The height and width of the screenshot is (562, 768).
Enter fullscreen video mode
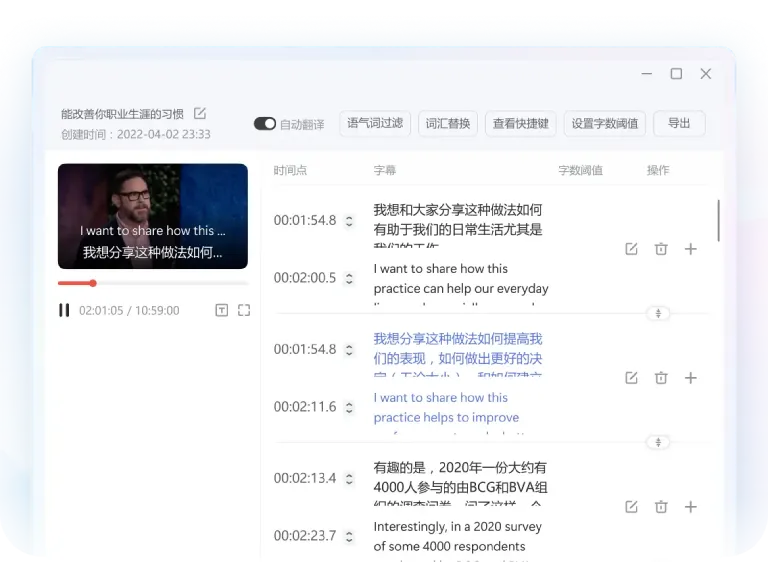[x=244, y=310]
